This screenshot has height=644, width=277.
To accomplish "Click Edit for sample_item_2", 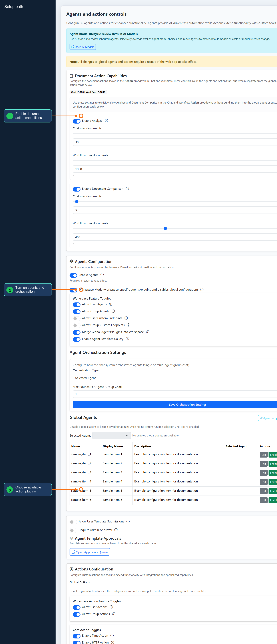I will point(263,464).
